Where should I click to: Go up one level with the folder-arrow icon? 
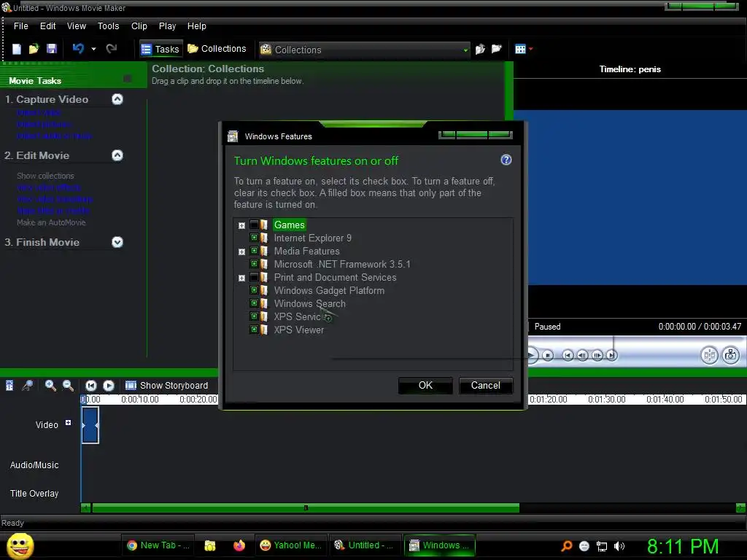click(x=480, y=49)
